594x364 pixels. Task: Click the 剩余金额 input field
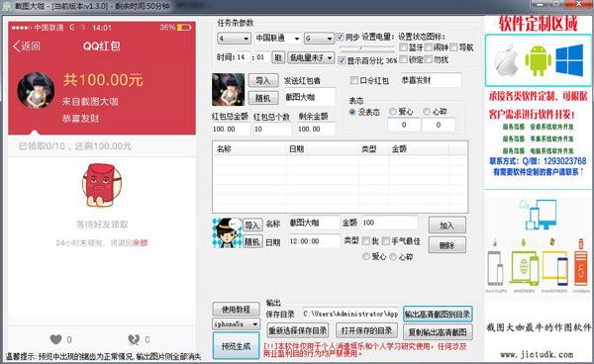tap(316, 129)
